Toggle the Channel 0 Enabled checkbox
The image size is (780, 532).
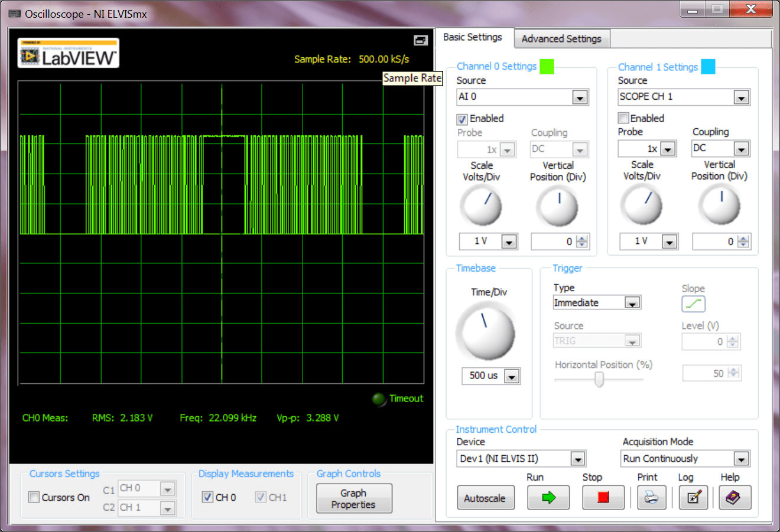(x=462, y=119)
